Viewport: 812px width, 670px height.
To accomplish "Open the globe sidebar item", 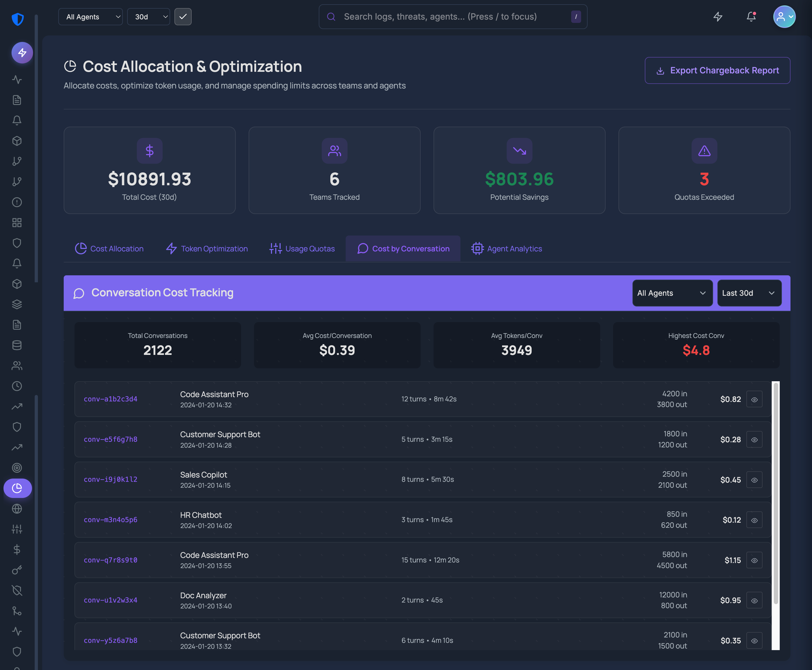I will pyautogui.click(x=17, y=509).
